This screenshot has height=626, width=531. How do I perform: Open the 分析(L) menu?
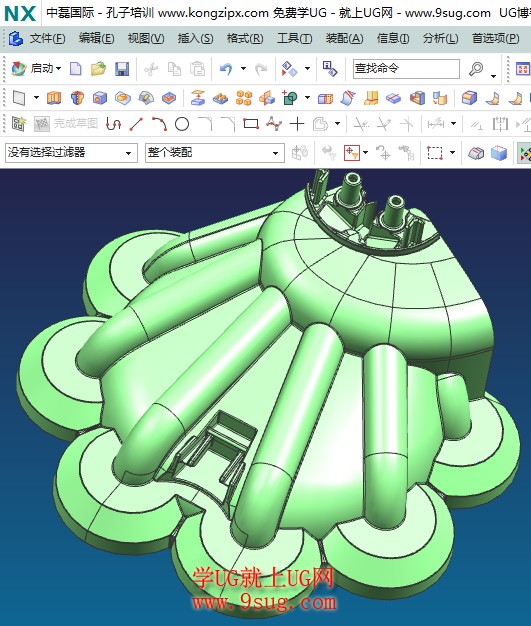[x=440, y=38]
